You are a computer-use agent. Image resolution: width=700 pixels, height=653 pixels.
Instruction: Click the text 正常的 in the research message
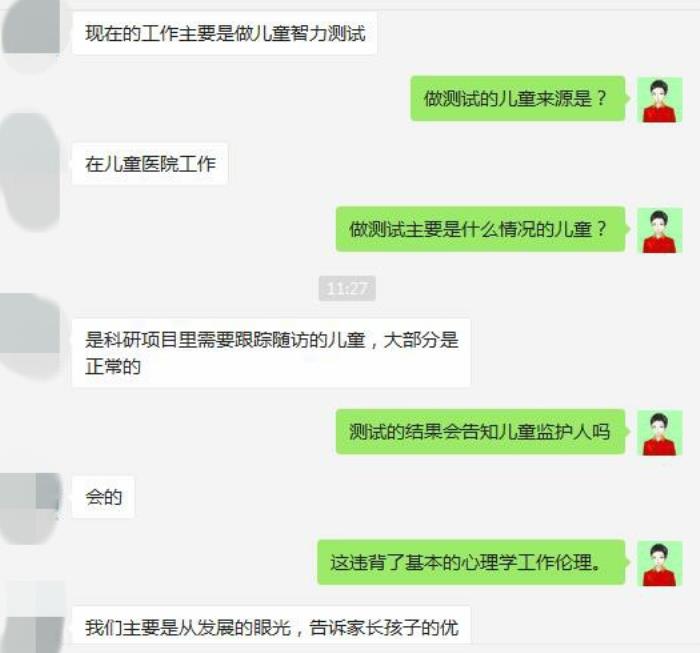(113, 367)
